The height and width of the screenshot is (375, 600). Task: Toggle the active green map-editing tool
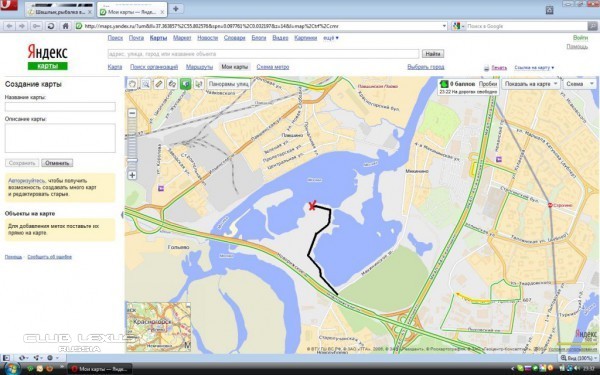point(186,84)
